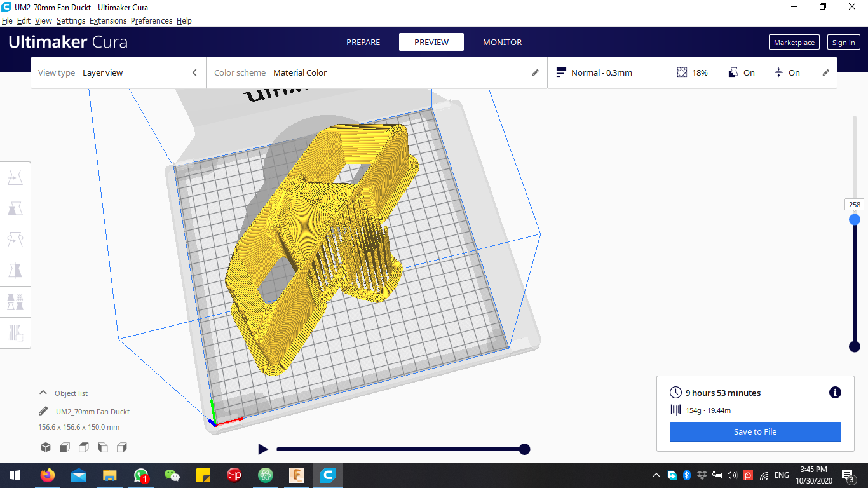Image resolution: width=868 pixels, height=488 pixels.
Task: Switch to the PREPARE stage
Action: coord(363,42)
